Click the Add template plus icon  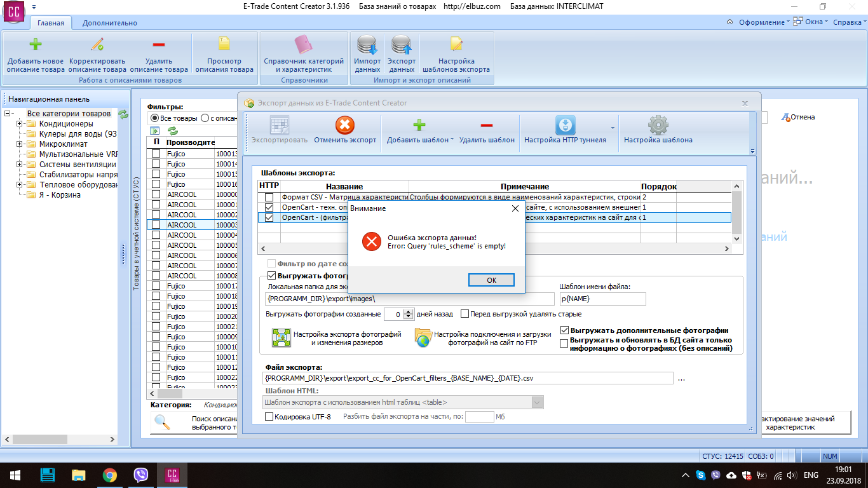point(419,125)
